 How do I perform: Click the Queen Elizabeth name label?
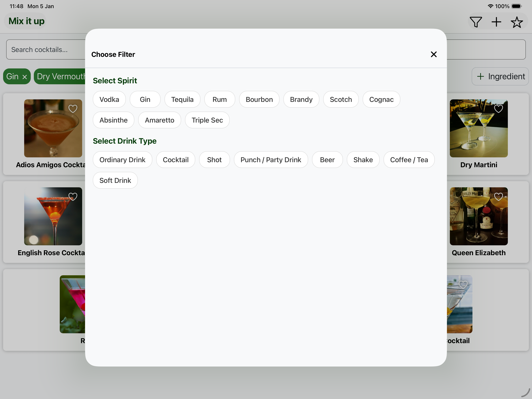tap(479, 253)
